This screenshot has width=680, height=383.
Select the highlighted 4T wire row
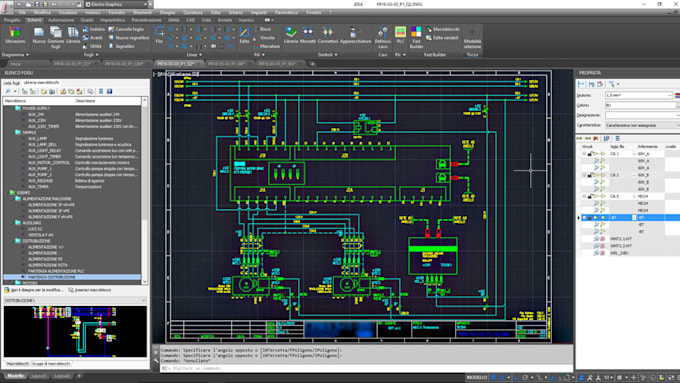(x=629, y=217)
